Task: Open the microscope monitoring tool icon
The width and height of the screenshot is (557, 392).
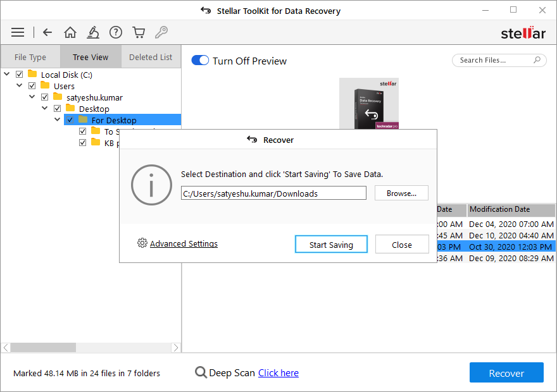Action: click(x=93, y=32)
